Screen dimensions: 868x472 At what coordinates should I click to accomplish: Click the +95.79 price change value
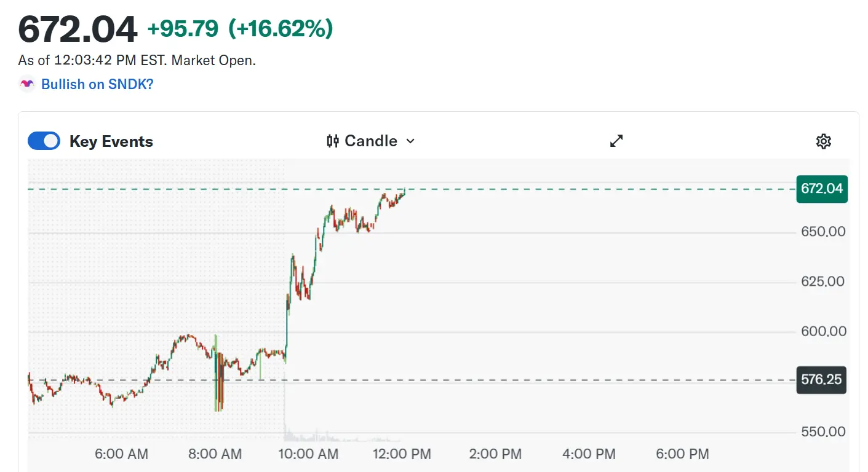coord(183,29)
